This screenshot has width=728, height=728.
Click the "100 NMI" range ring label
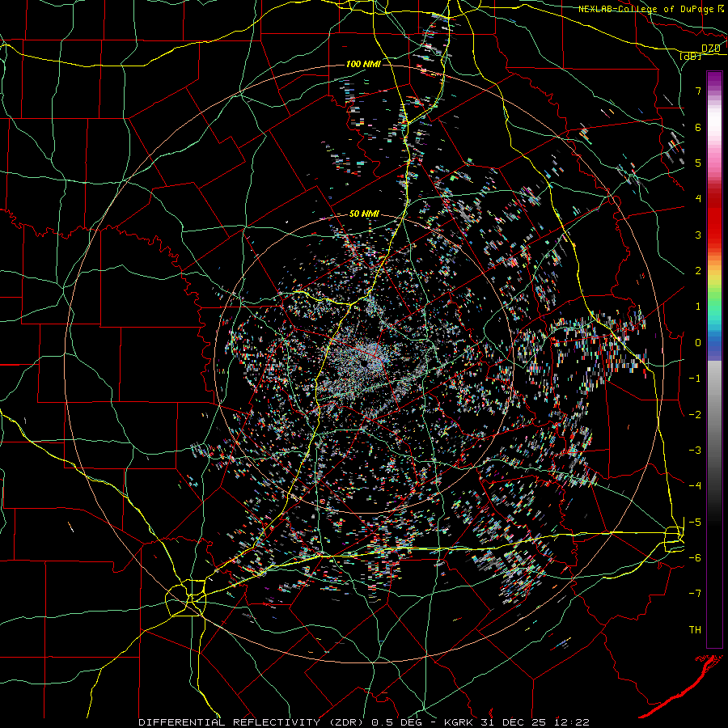[x=363, y=64]
